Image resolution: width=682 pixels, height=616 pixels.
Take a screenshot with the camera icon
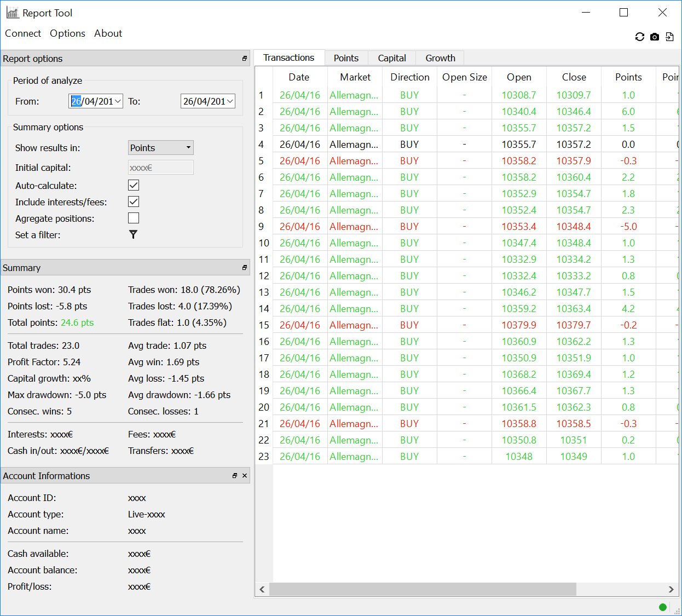tap(655, 37)
